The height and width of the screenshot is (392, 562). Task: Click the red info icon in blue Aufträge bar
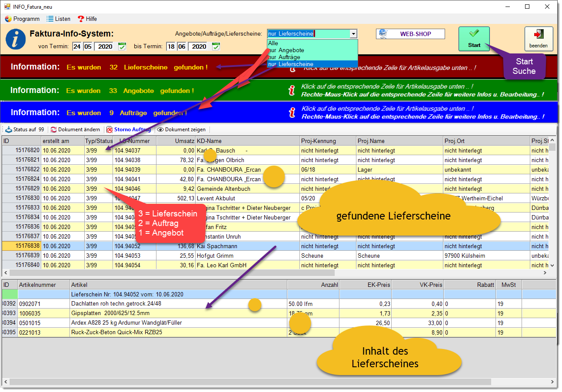pos(292,113)
